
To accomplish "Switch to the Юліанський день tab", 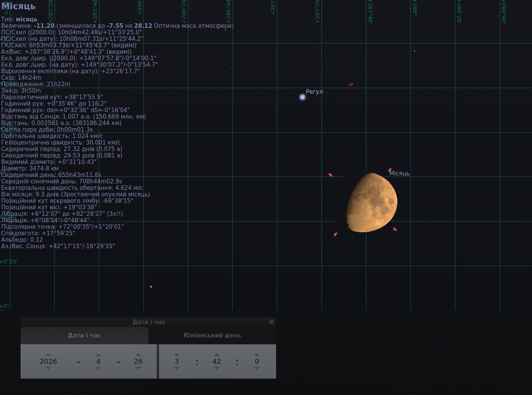I will click(212, 336).
